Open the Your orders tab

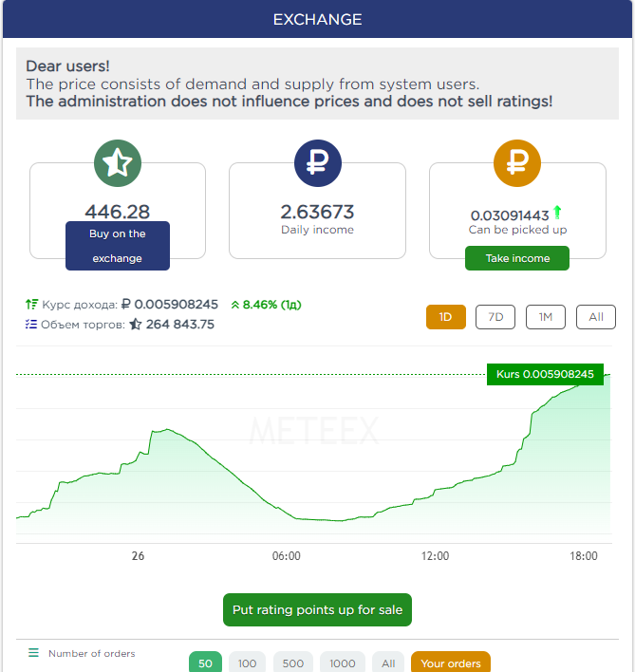[x=451, y=663]
